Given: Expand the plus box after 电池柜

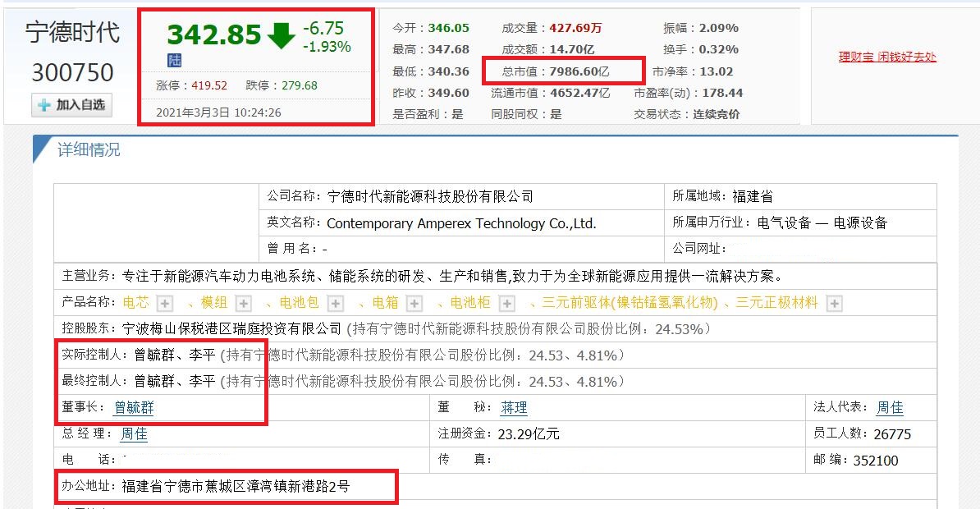Looking at the screenshot, I should pos(507,303).
